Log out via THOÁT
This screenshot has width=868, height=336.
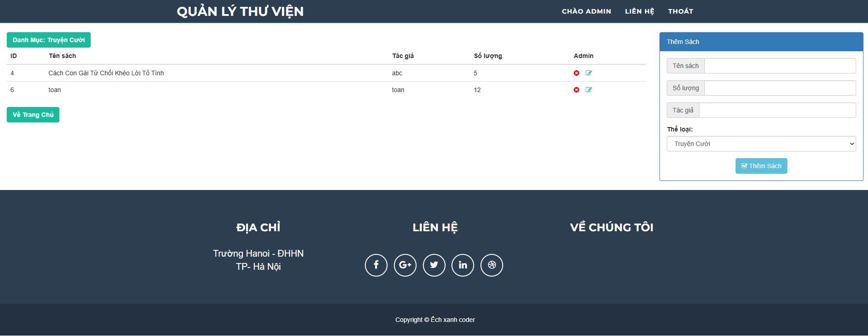[x=680, y=11]
